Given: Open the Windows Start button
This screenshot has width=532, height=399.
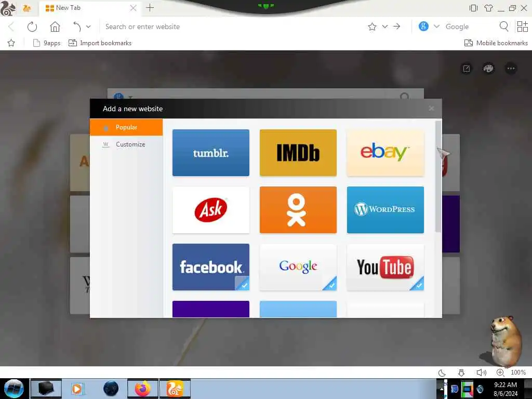Looking at the screenshot, I should tap(14, 389).
